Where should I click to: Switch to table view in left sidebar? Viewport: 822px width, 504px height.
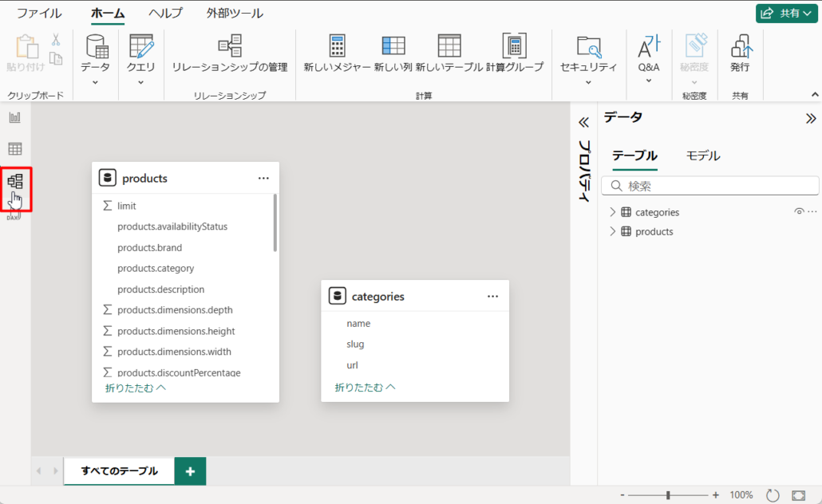[x=15, y=149]
